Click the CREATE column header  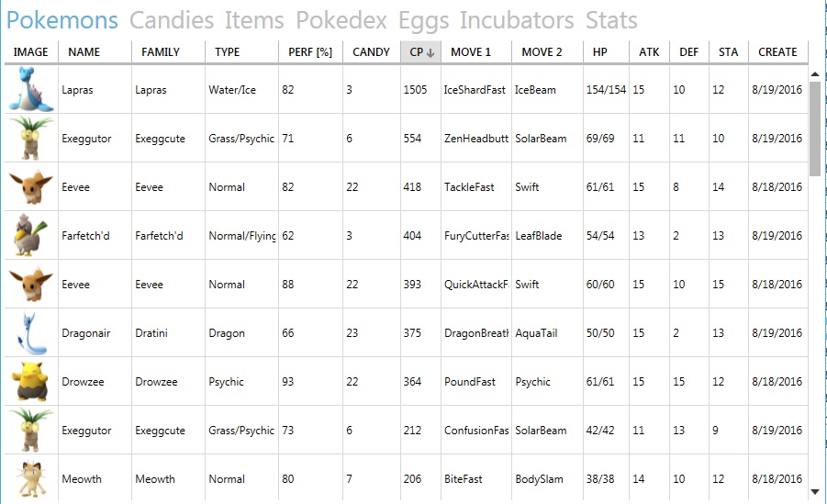tap(778, 52)
